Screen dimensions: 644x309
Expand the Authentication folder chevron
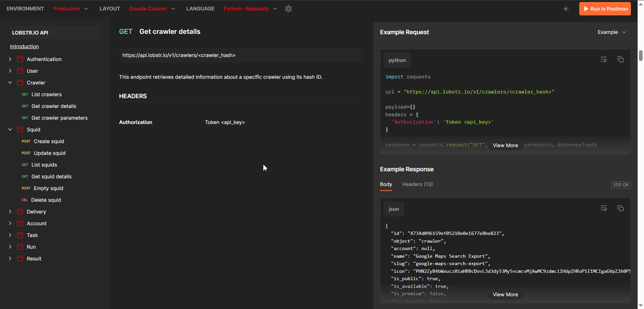click(x=10, y=59)
